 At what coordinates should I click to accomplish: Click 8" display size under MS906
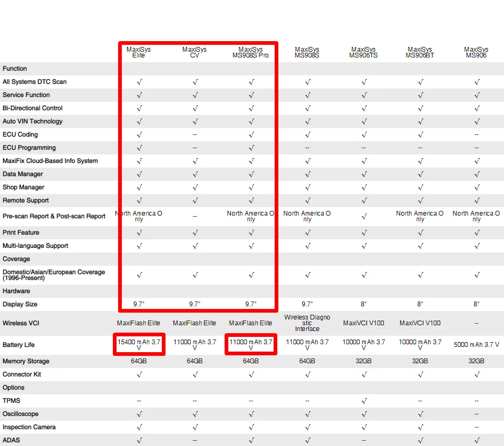[x=477, y=304]
